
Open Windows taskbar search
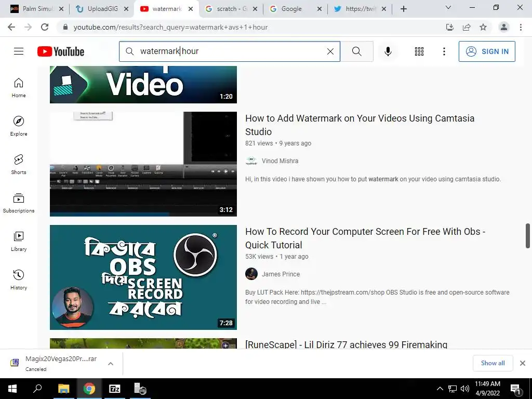[x=37, y=389]
